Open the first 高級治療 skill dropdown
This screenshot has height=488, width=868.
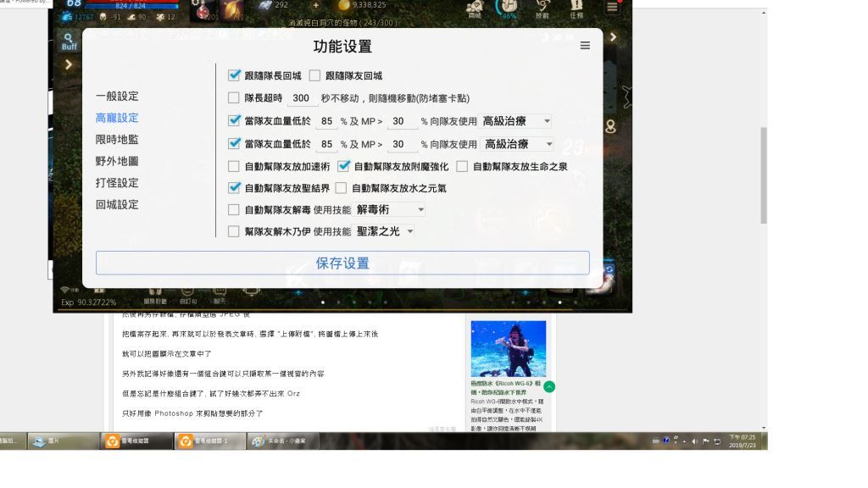coord(517,121)
